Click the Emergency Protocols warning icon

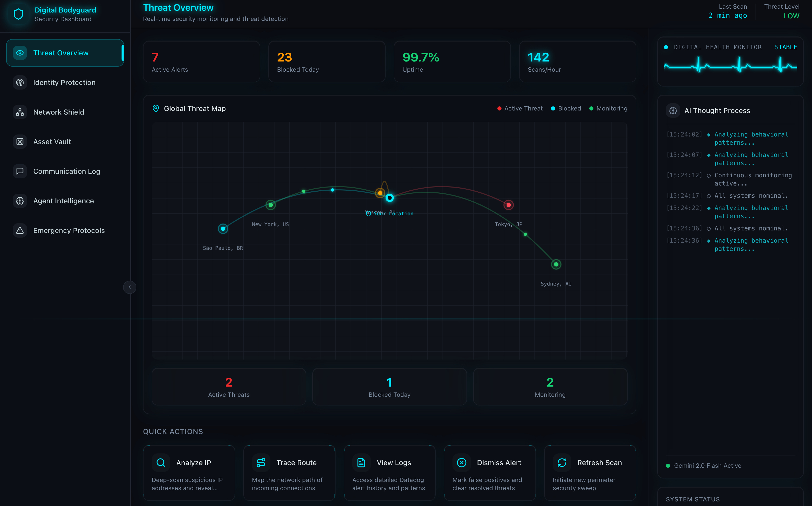20,230
